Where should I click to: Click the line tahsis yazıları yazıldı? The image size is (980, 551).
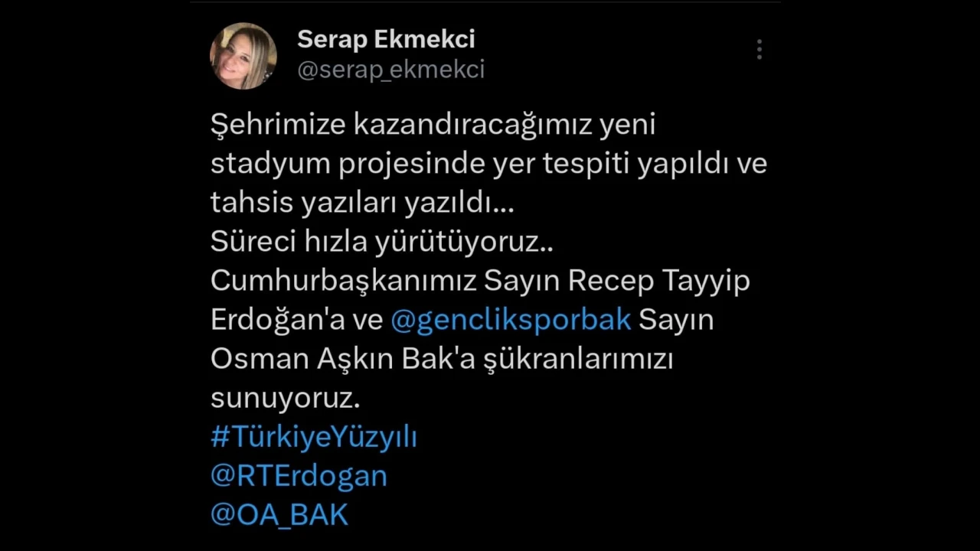pyautogui.click(x=362, y=203)
